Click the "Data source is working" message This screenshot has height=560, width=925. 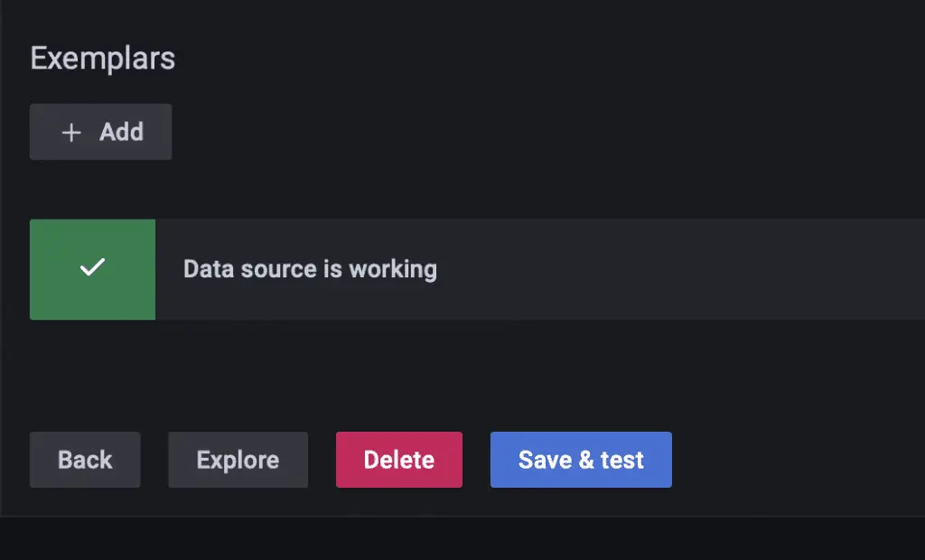(310, 269)
